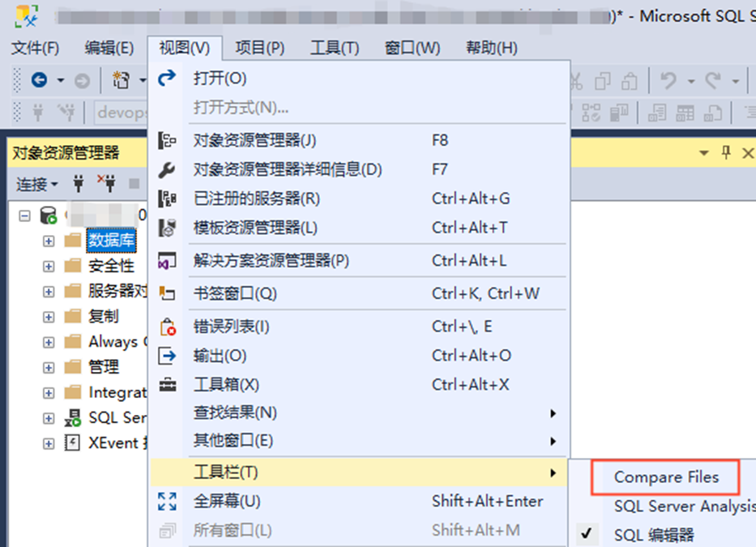Click the display estimated plan icon

coord(592,113)
